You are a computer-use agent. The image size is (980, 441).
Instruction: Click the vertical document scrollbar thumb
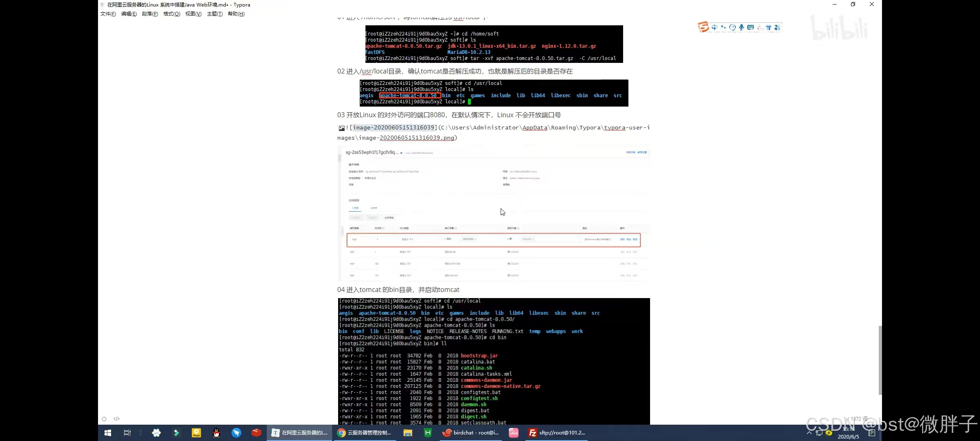tap(880, 359)
